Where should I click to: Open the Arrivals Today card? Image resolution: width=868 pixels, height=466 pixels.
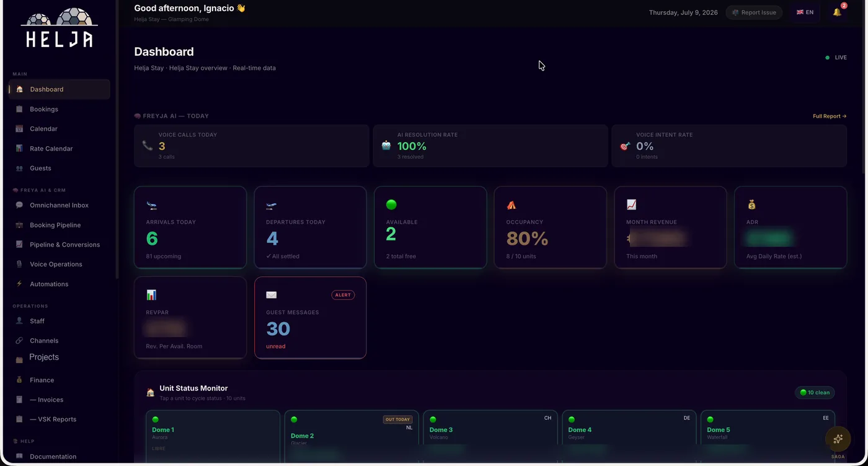coord(190,227)
